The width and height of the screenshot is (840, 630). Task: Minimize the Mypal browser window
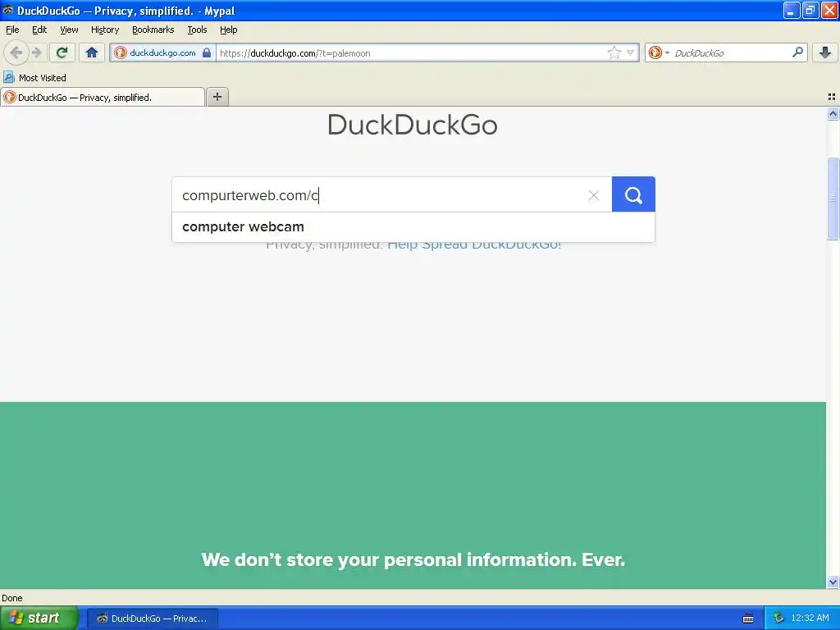click(792, 10)
